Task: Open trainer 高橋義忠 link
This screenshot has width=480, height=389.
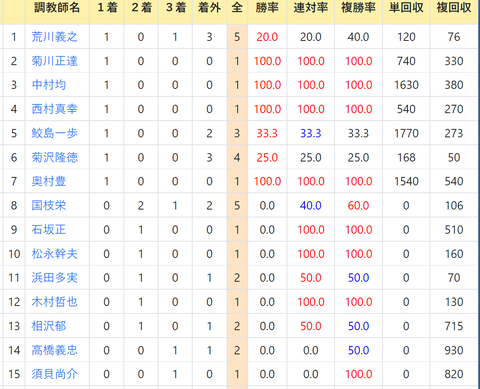Action: 54,350
